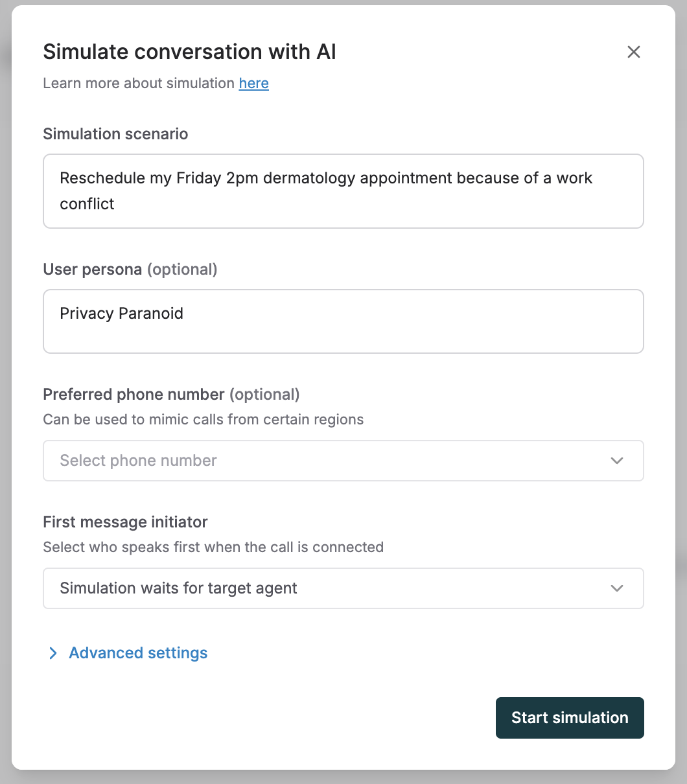Open the Select phone number dropdown
687x784 pixels.
324,461
